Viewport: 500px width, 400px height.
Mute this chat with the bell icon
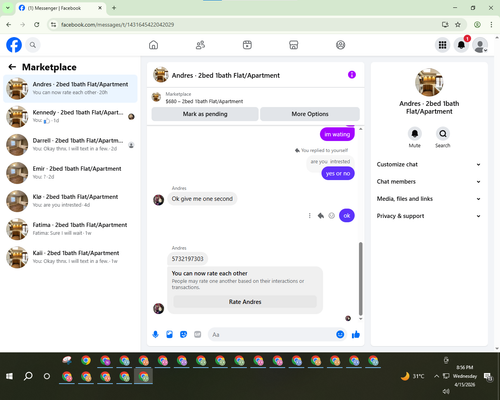414,134
